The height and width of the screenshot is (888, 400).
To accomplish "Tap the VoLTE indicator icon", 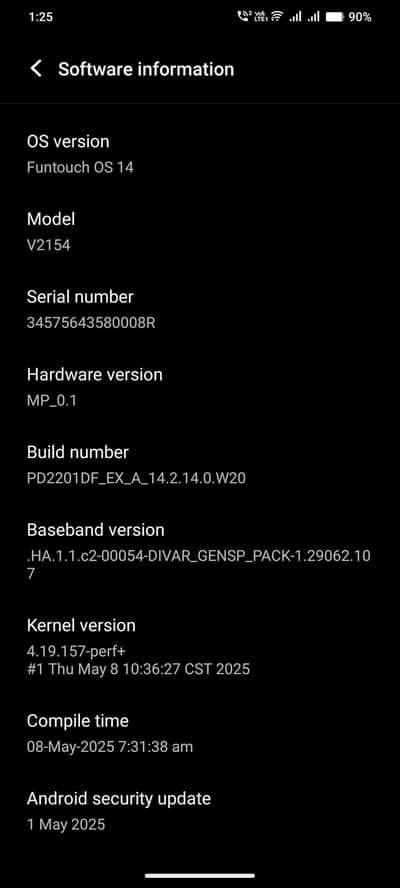I will click(x=261, y=17).
